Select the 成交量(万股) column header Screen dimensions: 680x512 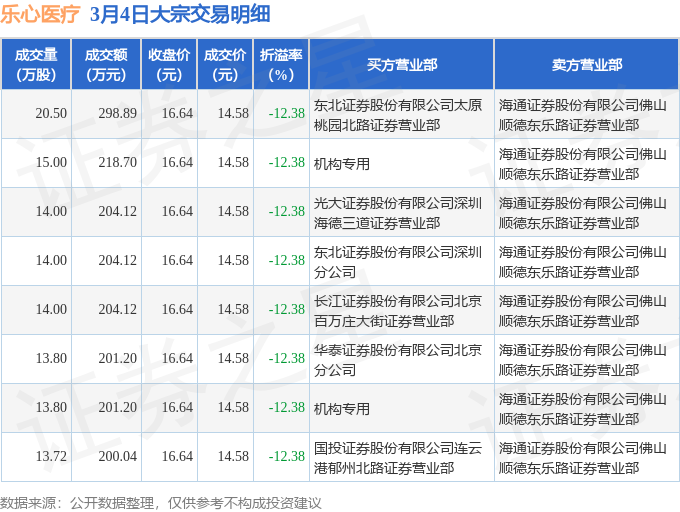pos(36,64)
